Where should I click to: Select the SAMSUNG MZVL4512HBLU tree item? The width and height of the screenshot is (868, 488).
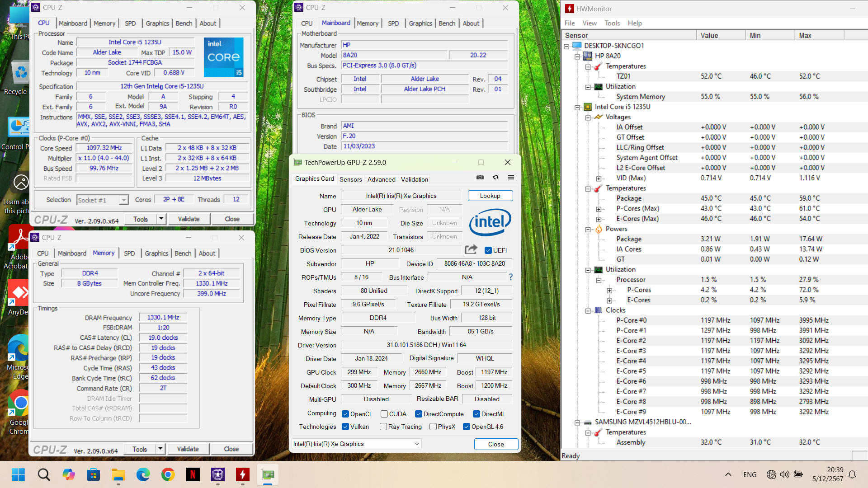pos(642,422)
